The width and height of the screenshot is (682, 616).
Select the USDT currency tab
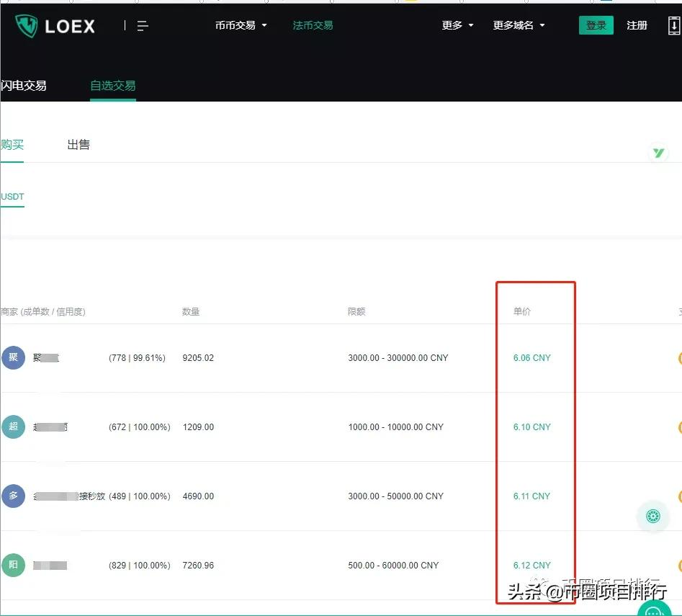pyautogui.click(x=12, y=197)
